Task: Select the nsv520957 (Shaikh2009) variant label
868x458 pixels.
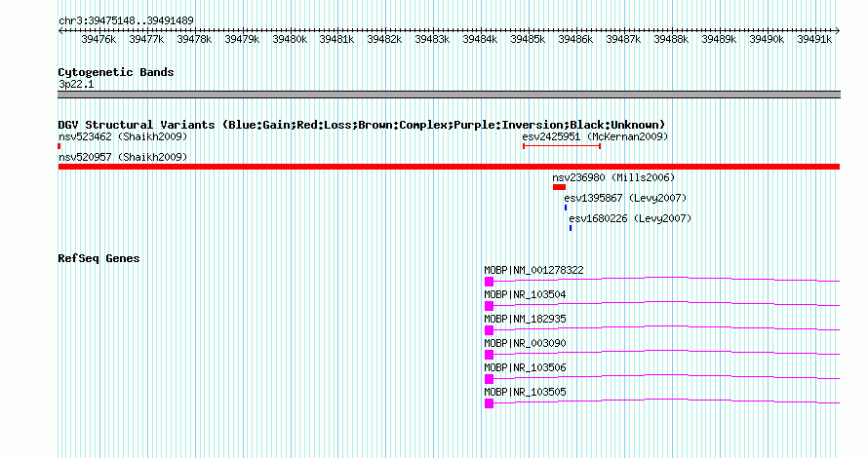Action: click(x=123, y=157)
